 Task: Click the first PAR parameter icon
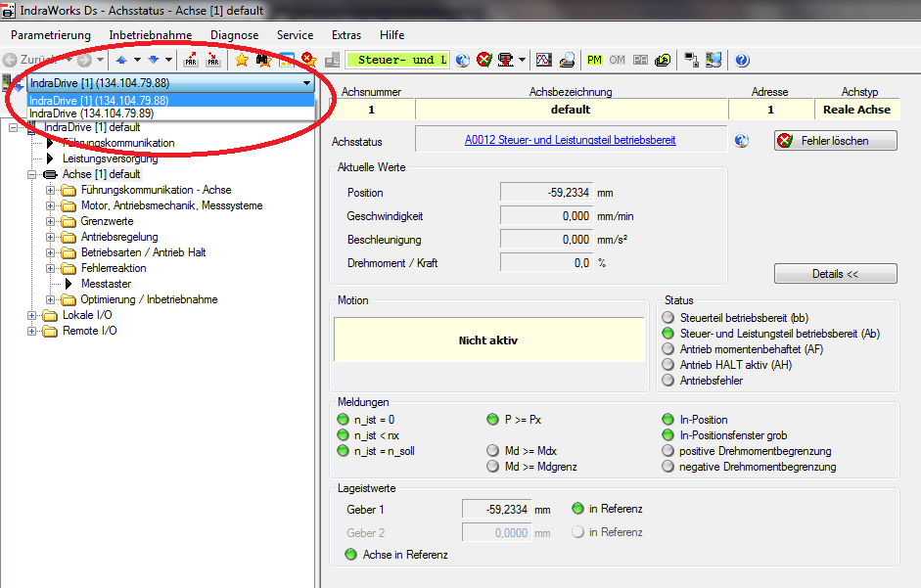[191, 60]
